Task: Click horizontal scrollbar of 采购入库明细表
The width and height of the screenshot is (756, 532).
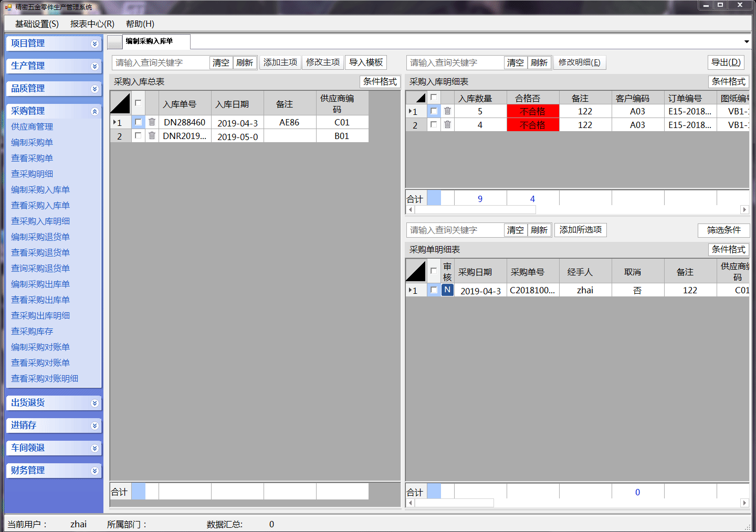Action: pos(475,210)
